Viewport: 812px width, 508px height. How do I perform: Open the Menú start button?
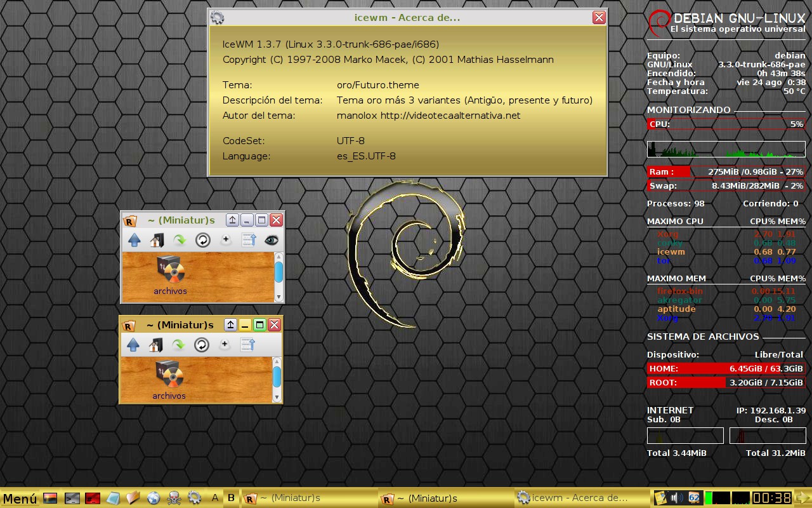(20, 498)
